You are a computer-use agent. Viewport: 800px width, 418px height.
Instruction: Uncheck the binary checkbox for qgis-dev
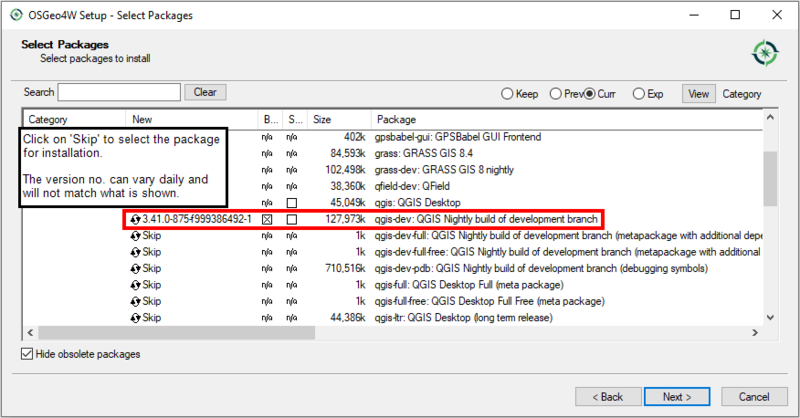[x=268, y=219]
